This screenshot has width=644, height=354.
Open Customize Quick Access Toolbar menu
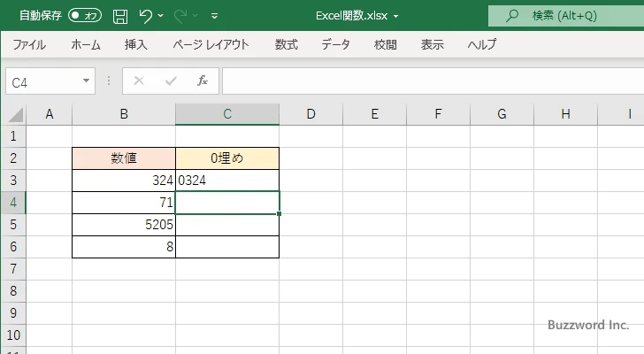tap(214, 16)
